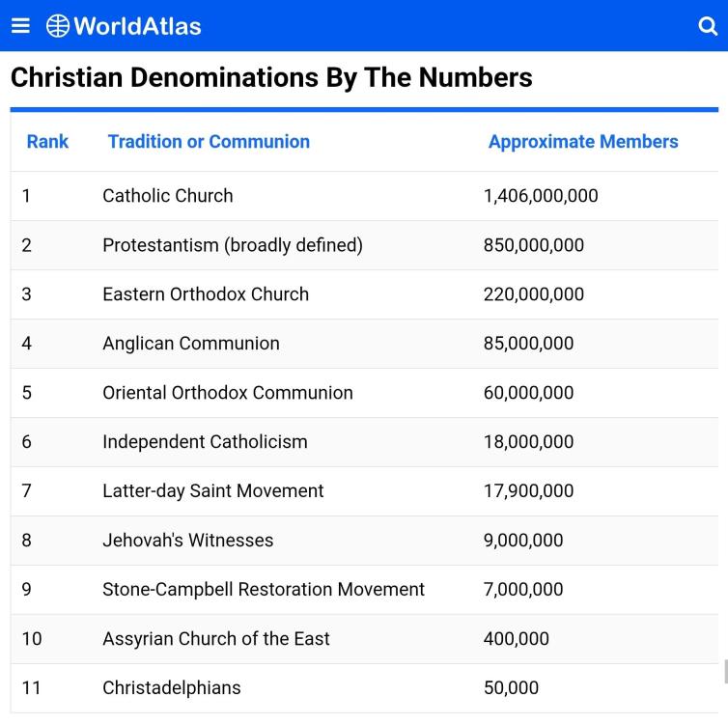Click the page scrollbar thumb at right edge
Screen dimensions: 728x724
click(x=726, y=672)
